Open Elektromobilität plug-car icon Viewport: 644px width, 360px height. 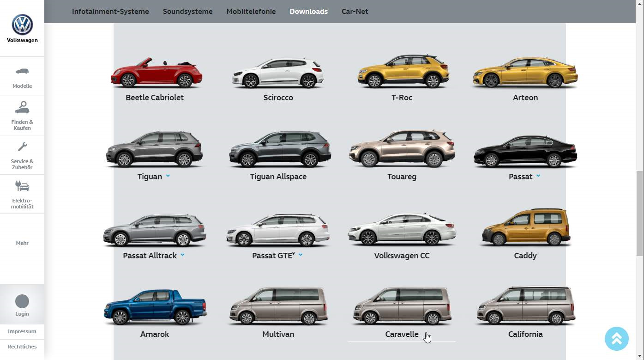coord(22,186)
